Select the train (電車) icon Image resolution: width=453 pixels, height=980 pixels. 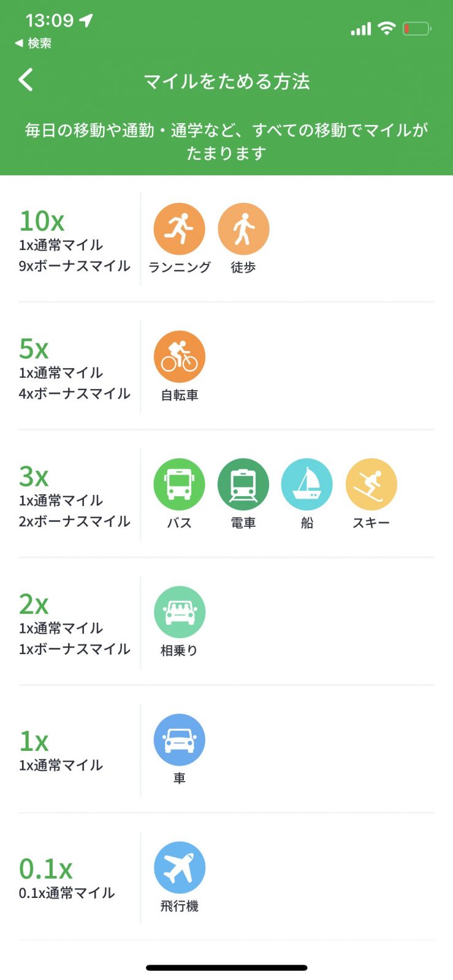(243, 484)
